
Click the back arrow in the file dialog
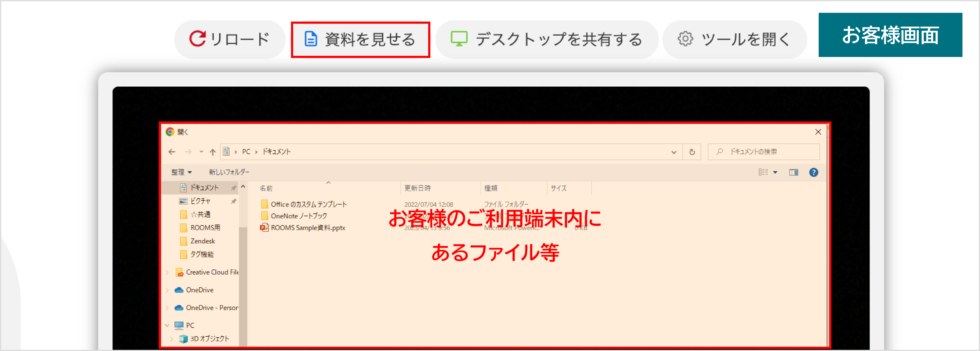(172, 152)
